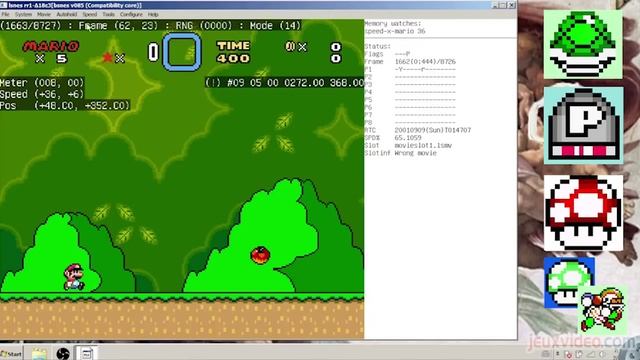This screenshot has height=360, width=640.
Task: Open the Autohold menu
Action: 67,14
